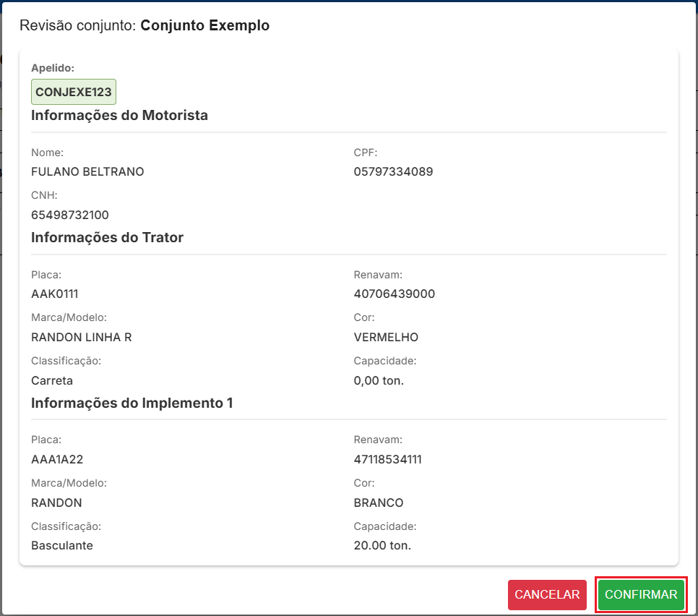The height and width of the screenshot is (616, 698).
Task: Click the Renavam value 40706439000
Action: pos(394,294)
